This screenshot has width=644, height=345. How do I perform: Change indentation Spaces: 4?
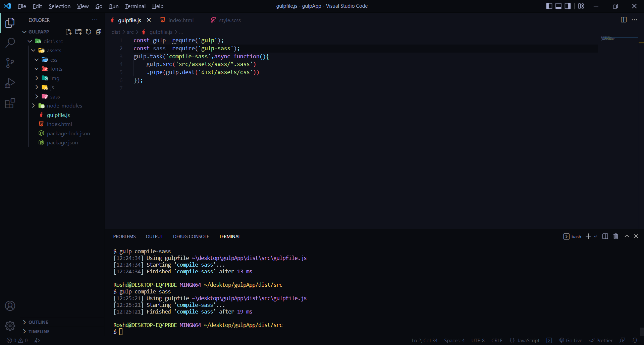pos(454,340)
